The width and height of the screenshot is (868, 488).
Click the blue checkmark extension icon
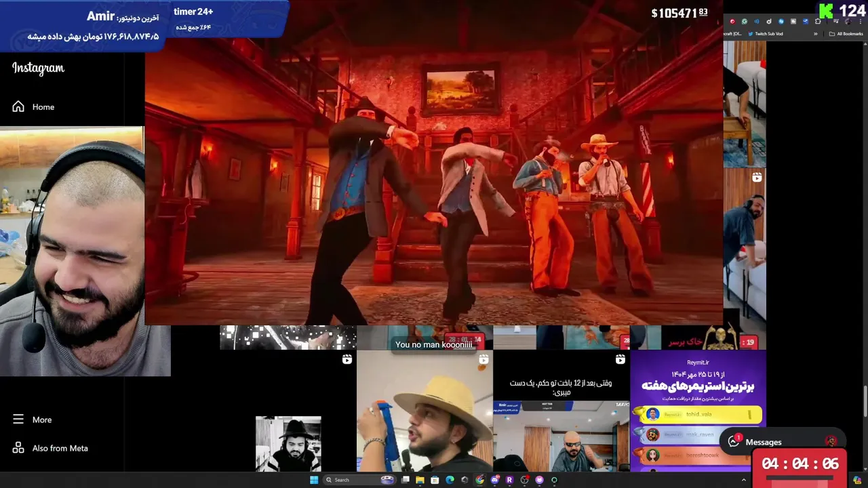click(806, 22)
